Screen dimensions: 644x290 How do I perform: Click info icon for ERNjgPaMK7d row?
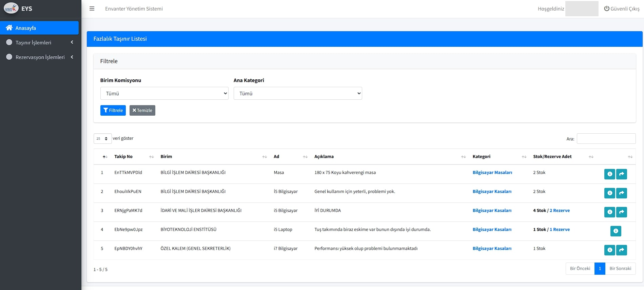[x=609, y=212]
